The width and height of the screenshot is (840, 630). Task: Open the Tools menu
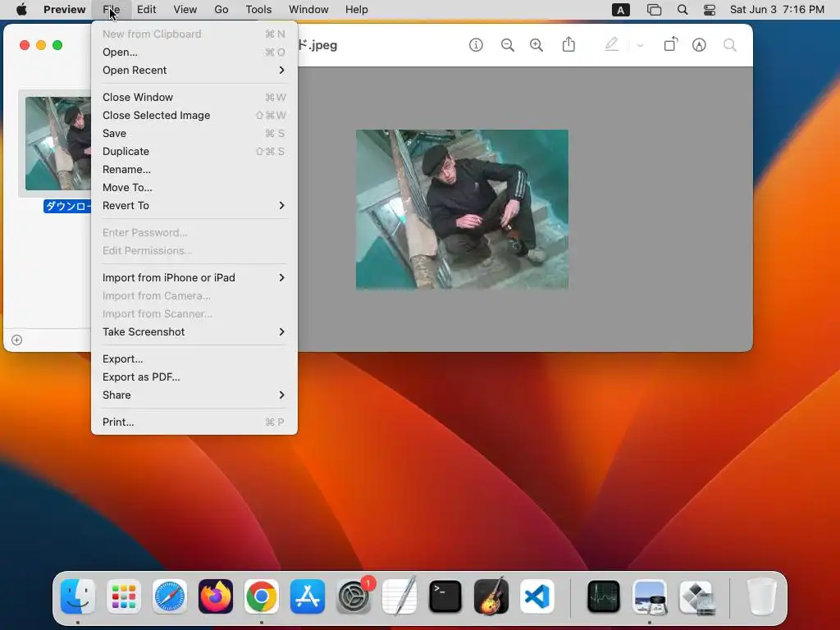tap(258, 10)
